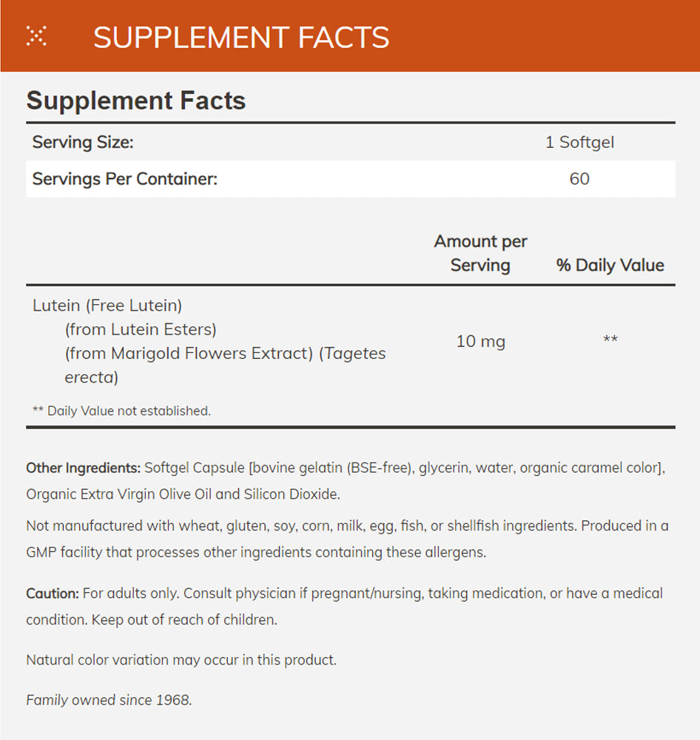Select the 1 Softgel value
Viewport: 700px width, 740px height.
pos(579,142)
